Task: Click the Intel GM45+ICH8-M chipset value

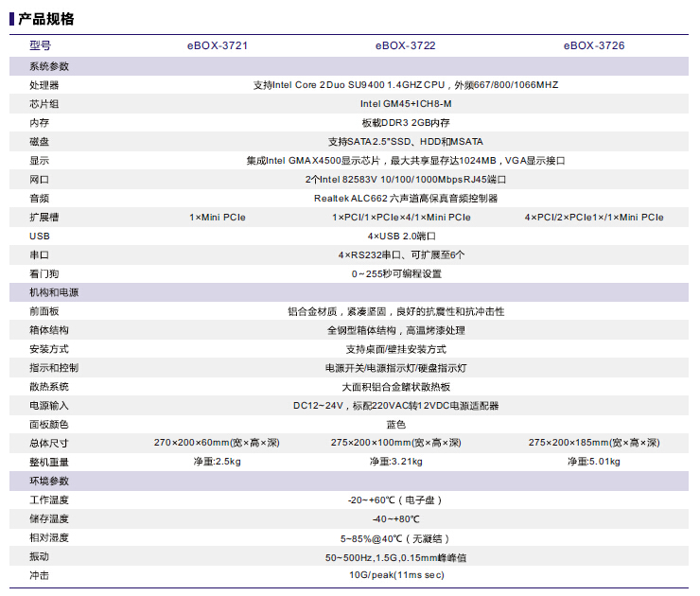Action: click(406, 104)
